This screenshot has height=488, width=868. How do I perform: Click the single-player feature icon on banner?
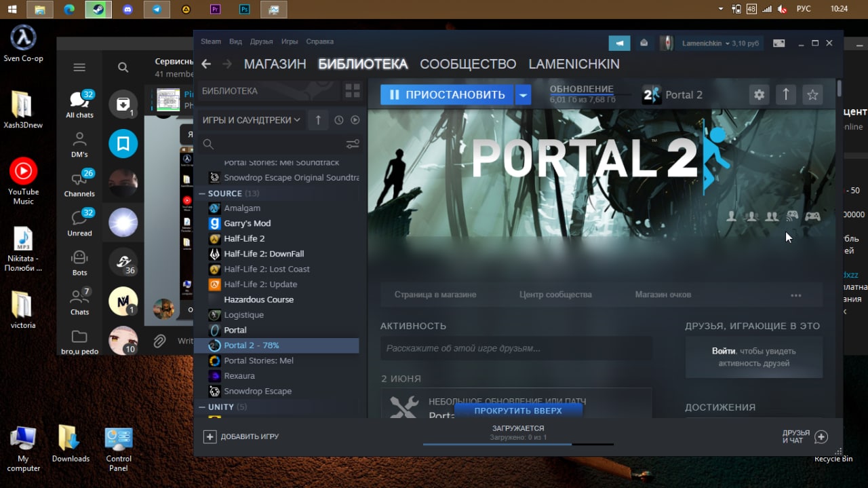click(732, 217)
